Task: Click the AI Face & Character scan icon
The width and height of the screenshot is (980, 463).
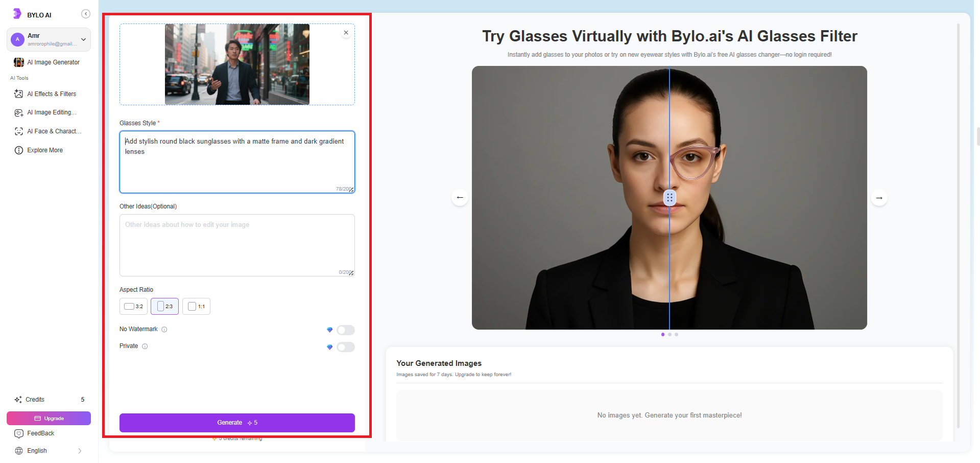Action: [x=19, y=131]
